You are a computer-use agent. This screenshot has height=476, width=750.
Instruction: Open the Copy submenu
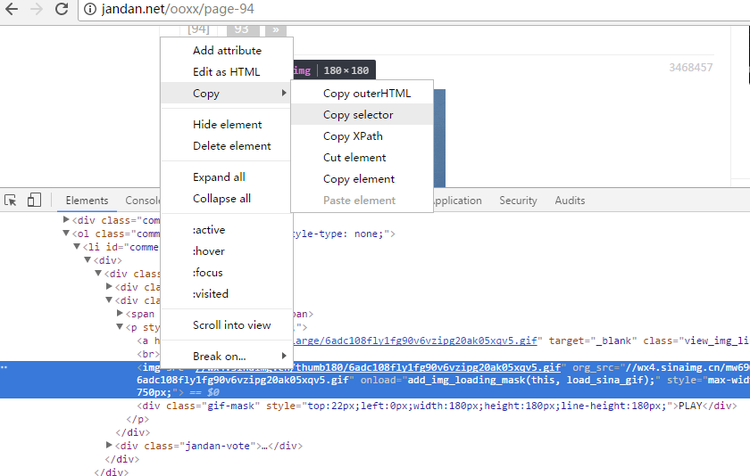227,93
